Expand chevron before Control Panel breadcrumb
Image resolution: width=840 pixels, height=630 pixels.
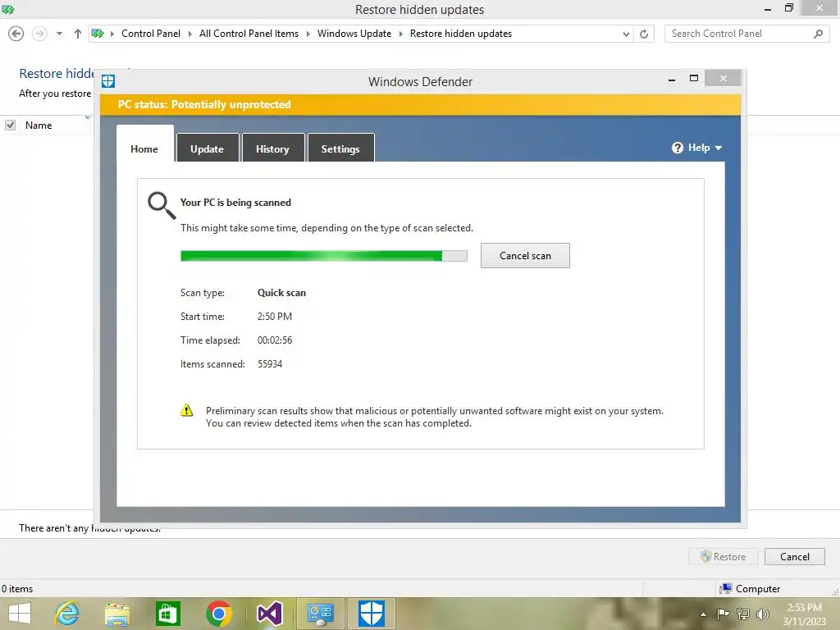112,34
